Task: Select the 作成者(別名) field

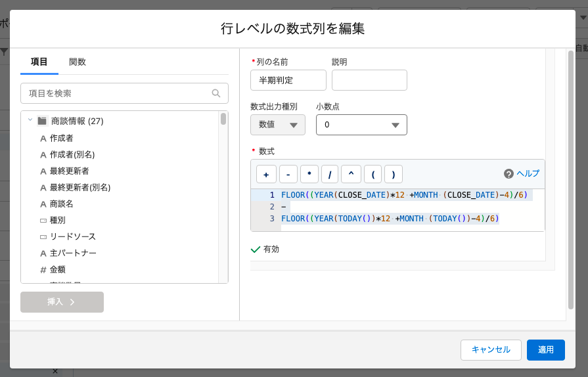Action: (x=72, y=154)
